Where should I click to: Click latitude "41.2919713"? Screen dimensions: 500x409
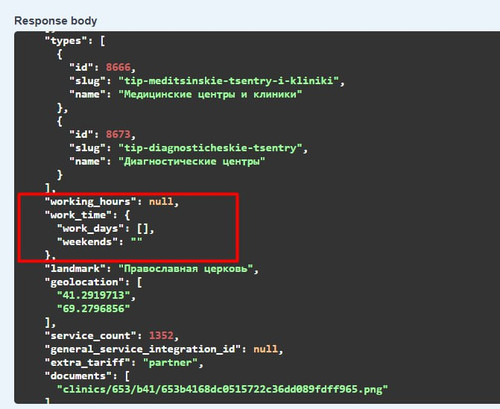[94, 295]
